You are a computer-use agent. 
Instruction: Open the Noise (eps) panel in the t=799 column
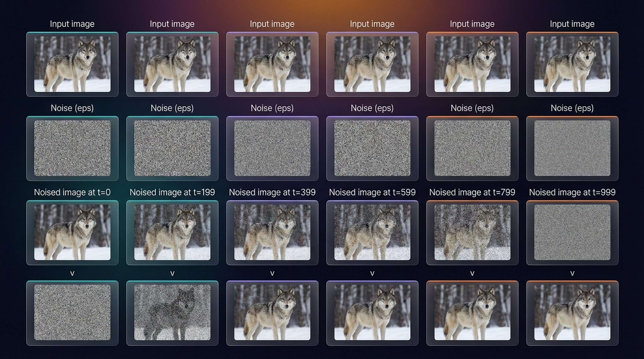472,148
